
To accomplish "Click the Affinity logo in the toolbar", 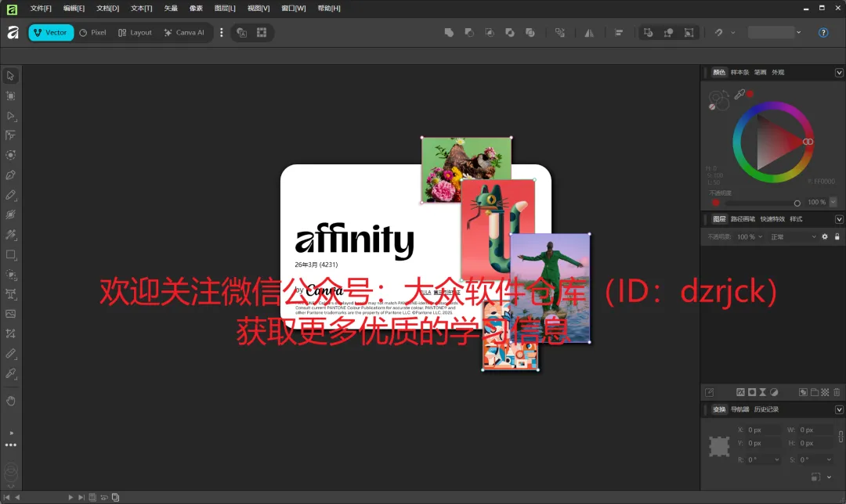I will pos(13,33).
